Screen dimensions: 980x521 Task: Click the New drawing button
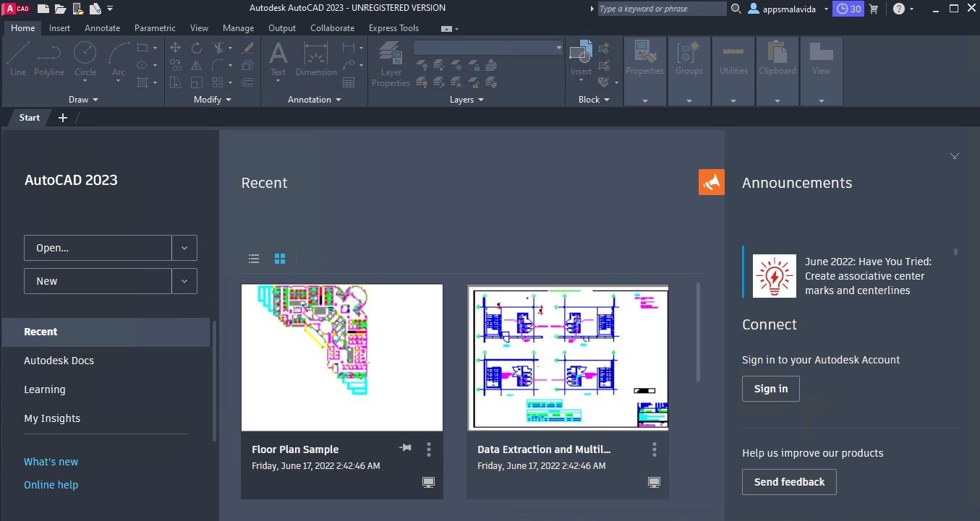click(98, 281)
